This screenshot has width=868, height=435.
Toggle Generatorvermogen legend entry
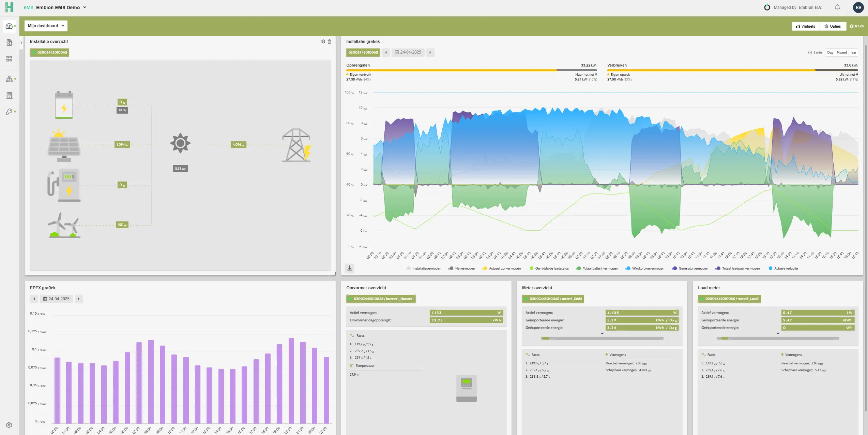click(x=690, y=269)
